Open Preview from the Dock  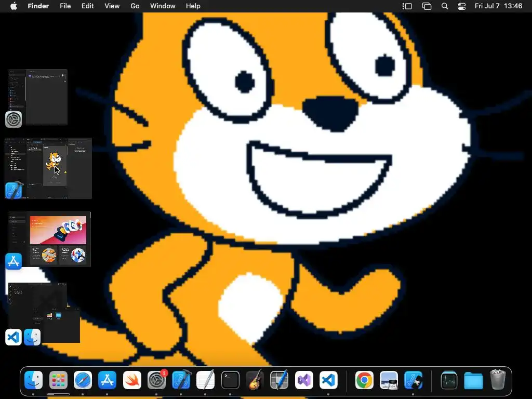[x=389, y=380]
